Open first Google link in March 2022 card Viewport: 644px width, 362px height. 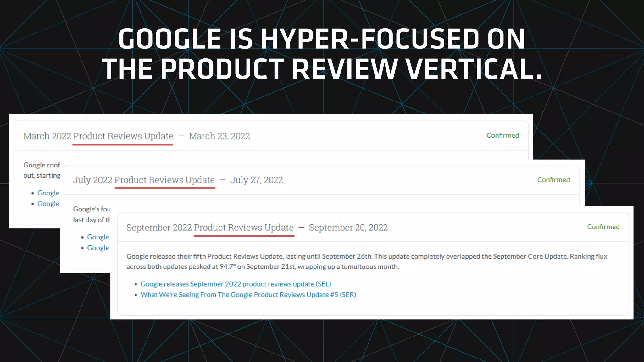pos(48,193)
